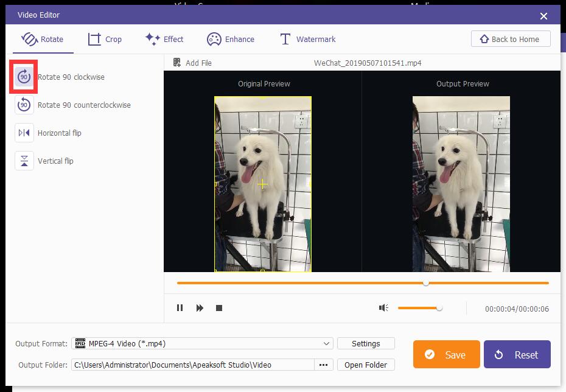Save the edited video

point(447,354)
